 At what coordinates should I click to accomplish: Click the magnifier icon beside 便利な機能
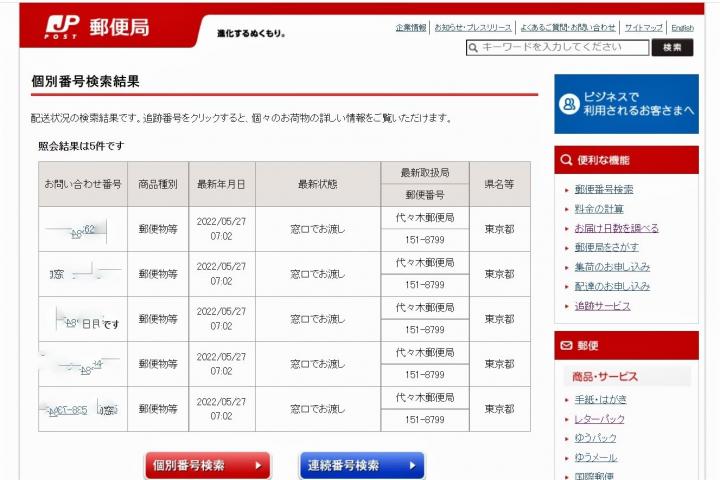(565, 160)
